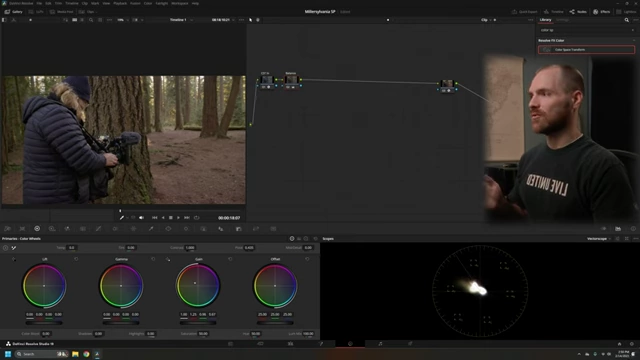Switch to the Deliver page icon
This screenshot has width=640, height=360.
(x=410, y=344)
